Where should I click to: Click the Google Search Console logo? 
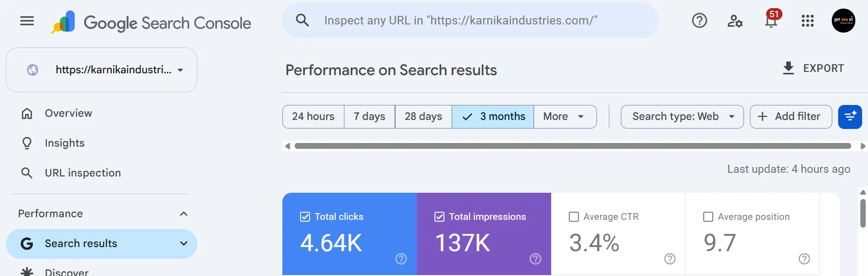pyautogui.click(x=152, y=22)
